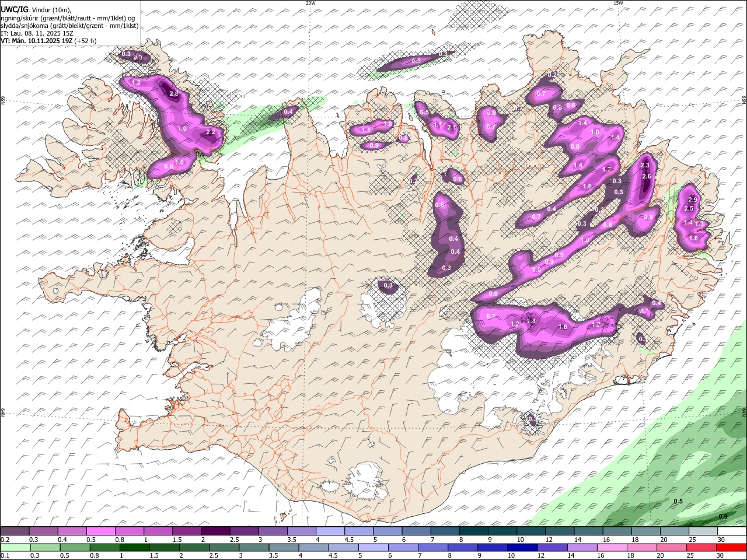
Task: Click the first snow scale swatch right of 0.2
Action: click(x=15, y=531)
